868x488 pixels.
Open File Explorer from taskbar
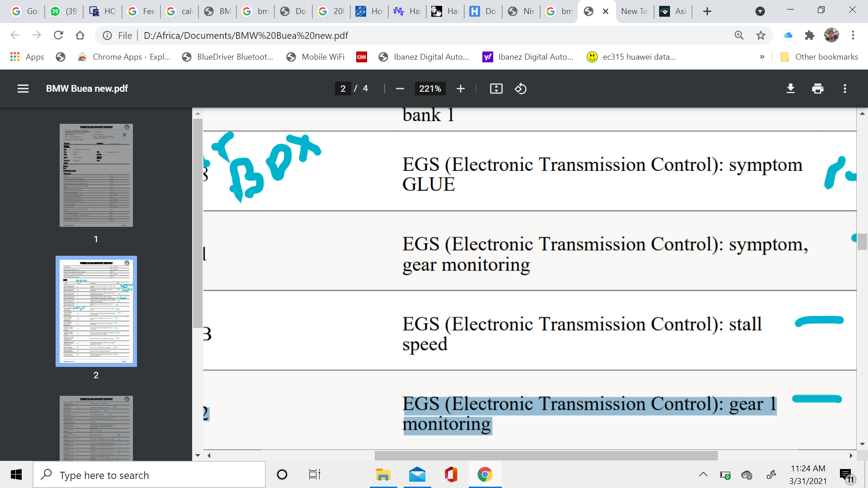click(383, 475)
